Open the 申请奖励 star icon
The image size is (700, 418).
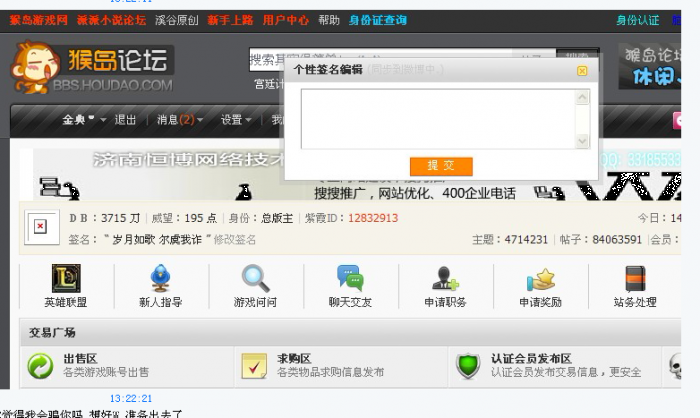coord(540,279)
